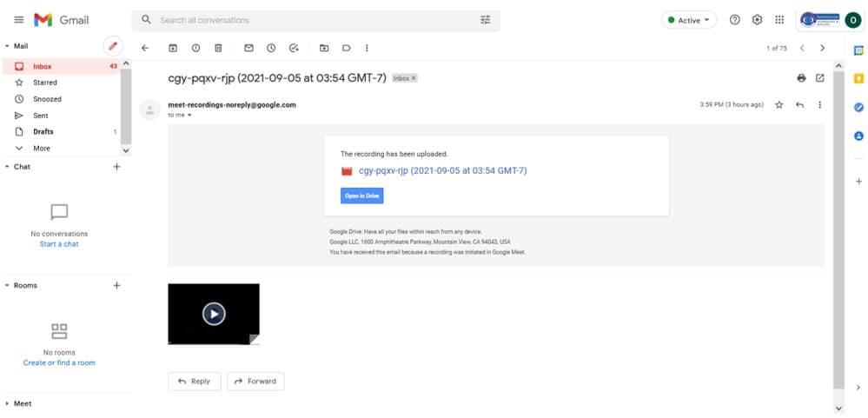Viewport: 868px width, 418px height.
Task: Move the email to a folder
Action: point(324,48)
